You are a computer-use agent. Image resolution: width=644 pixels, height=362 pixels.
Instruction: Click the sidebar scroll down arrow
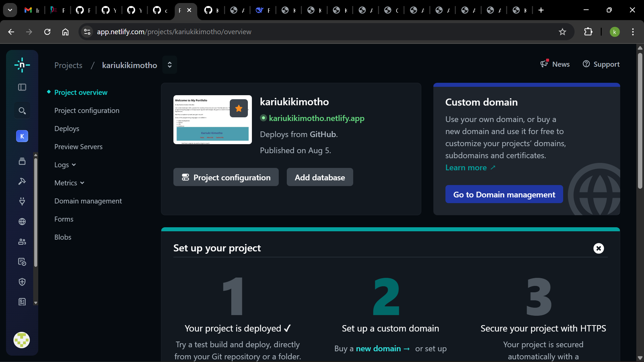[x=36, y=303]
